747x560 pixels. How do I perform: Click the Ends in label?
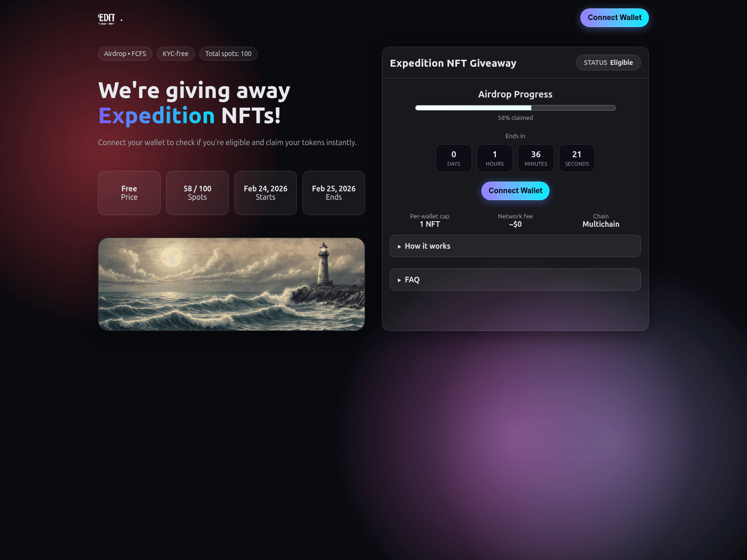coord(515,136)
